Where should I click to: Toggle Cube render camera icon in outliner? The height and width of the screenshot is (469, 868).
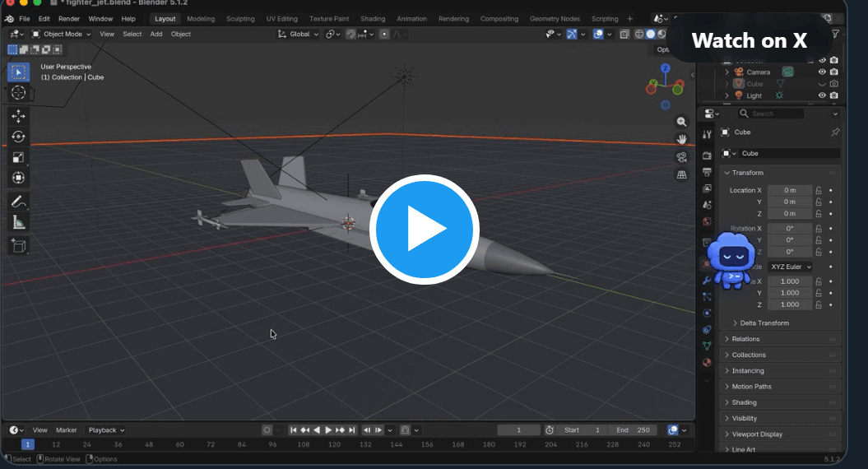tap(834, 84)
